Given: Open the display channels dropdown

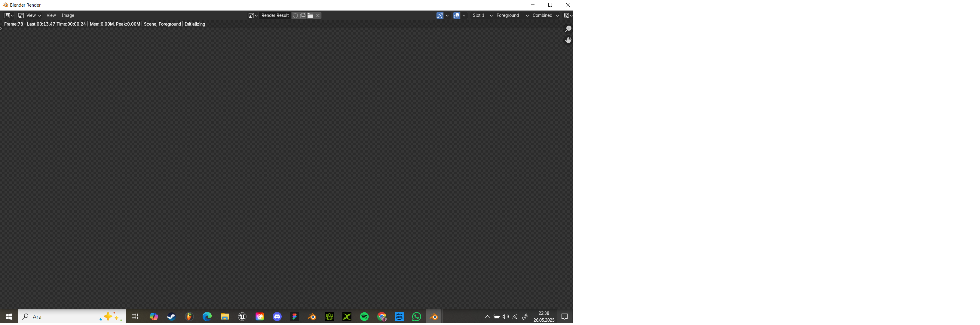Looking at the screenshot, I should (x=568, y=16).
